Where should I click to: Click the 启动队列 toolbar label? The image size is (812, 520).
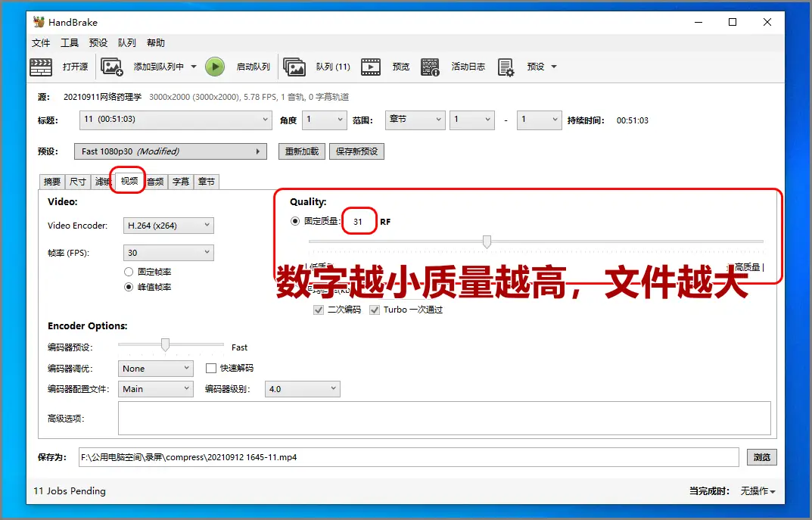[x=254, y=67]
